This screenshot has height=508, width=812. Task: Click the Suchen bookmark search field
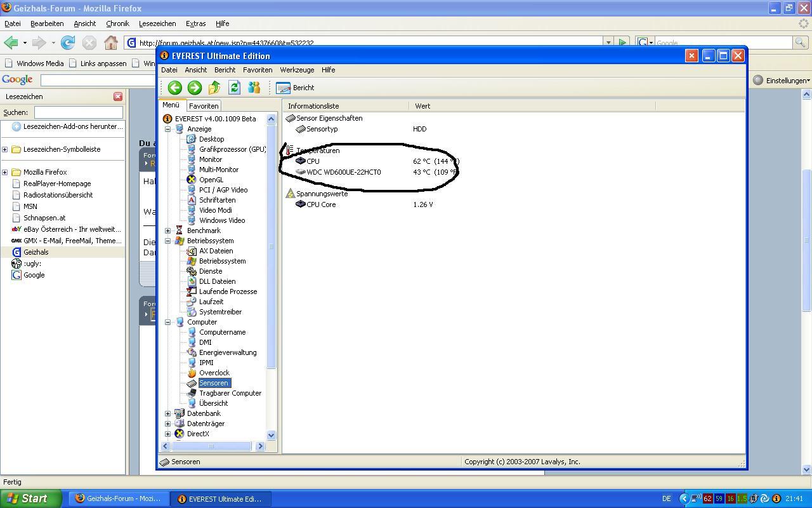click(x=78, y=112)
